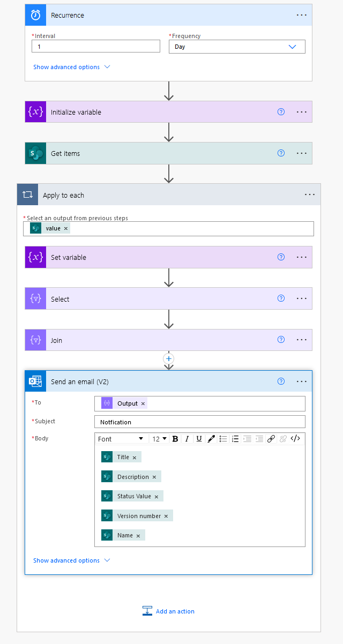Click the Join data operation icon
Image resolution: width=343 pixels, height=644 pixels.
[35, 340]
